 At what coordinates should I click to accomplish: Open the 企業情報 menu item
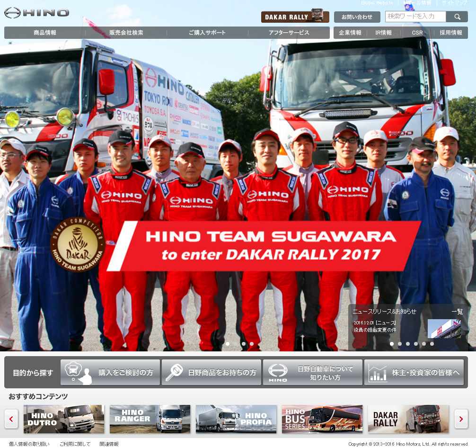point(350,33)
